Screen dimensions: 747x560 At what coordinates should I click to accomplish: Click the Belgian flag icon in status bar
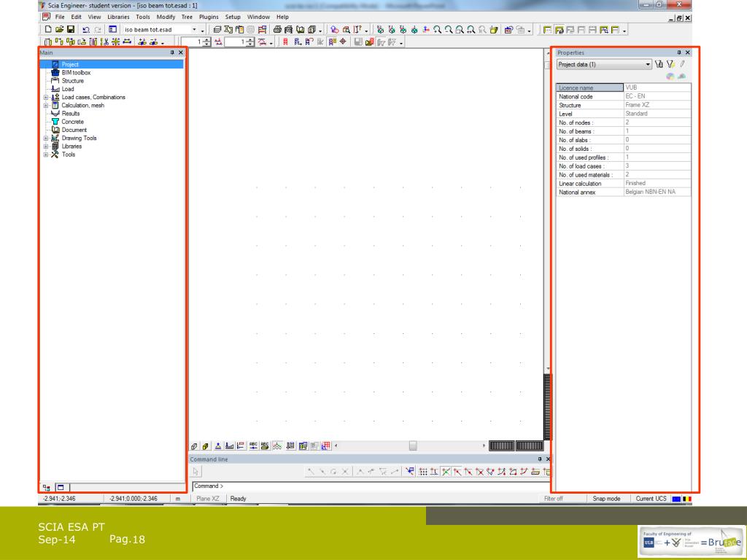[687, 499]
